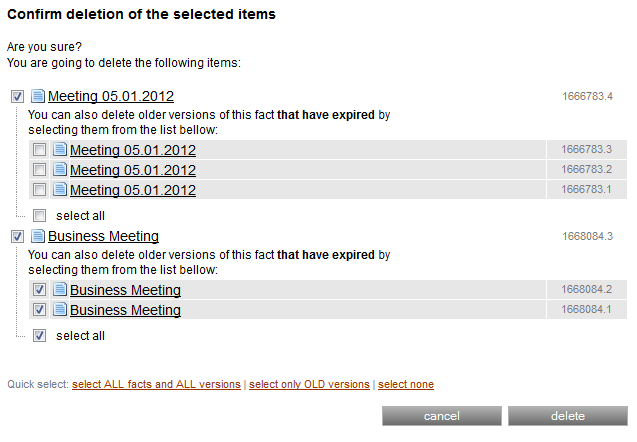Click document icon for Meeting version 1666783.3
Image resolution: width=637 pixels, height=442 pixels.
(x=60, y=150)
